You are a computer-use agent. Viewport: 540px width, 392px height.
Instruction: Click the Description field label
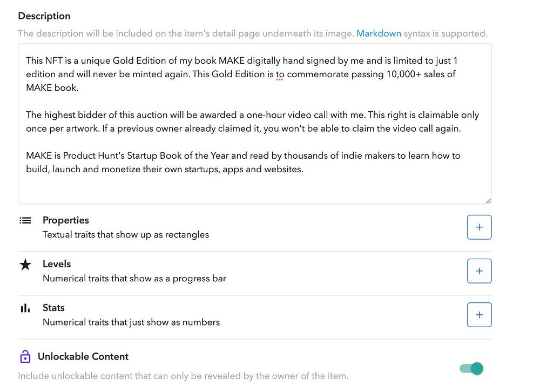[x=44, y=16]
